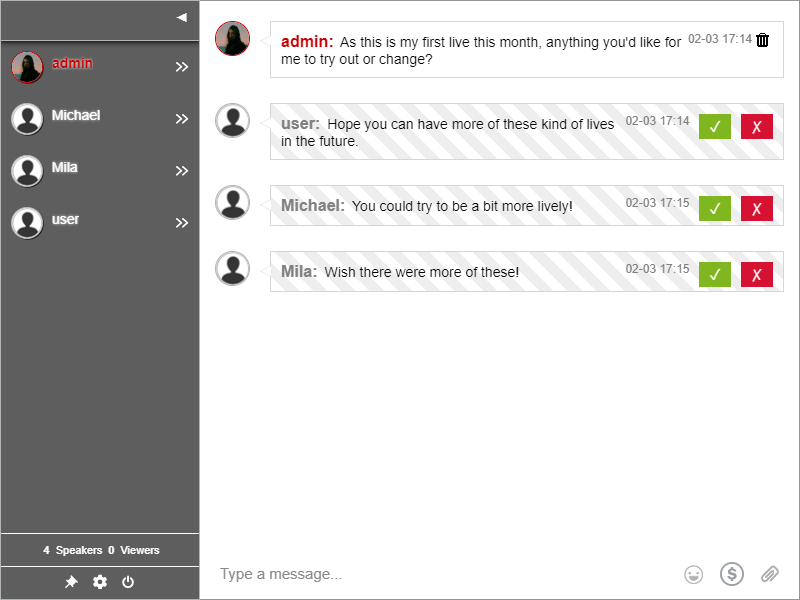This screenshot has height=600, width=800.
Task: Reject Michael's message with red X
Action: [757, 208]
